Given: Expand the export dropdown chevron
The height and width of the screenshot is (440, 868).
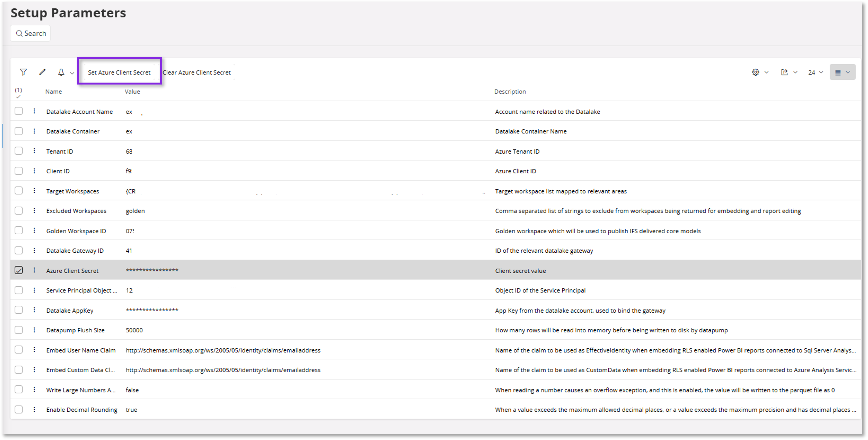Looking at the screenshot, I should pos(795,72).
